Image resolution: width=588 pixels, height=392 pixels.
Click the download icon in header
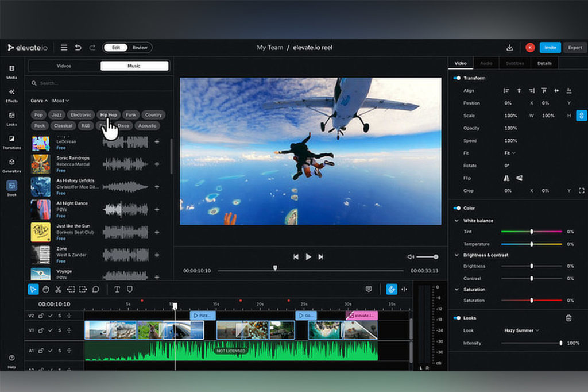[509, 48]
